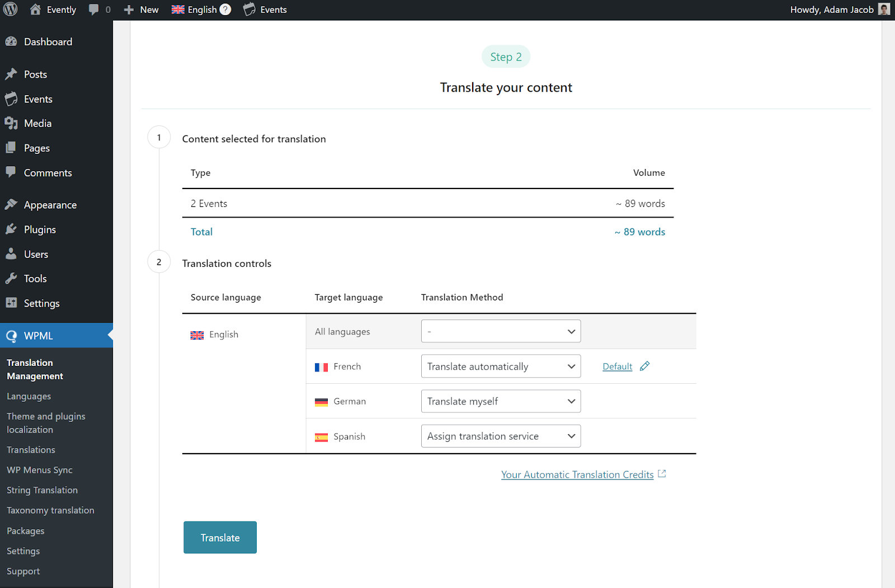Open the Appearance paintbrush icon

12,204
